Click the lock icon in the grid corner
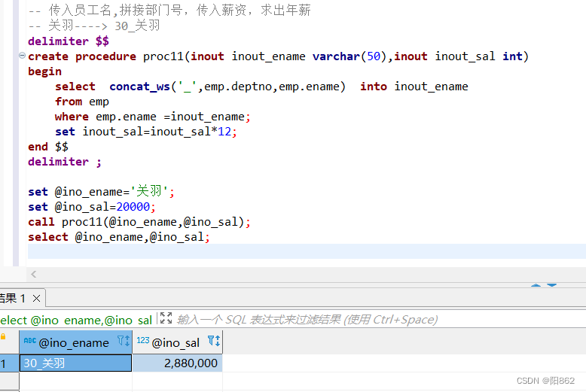Image resolution: width=586 pixels, height=392 pixels. tap(4, 337)
